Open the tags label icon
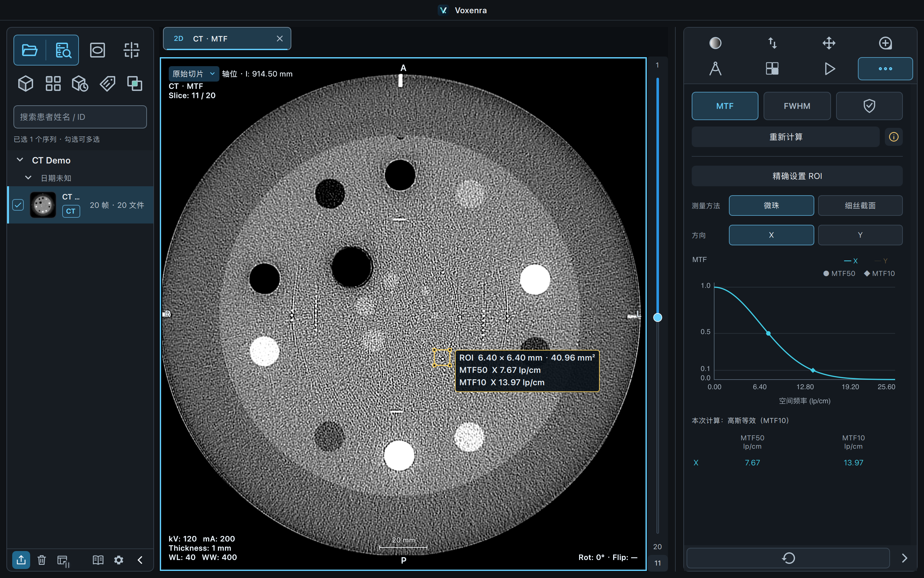 [108, 83]
